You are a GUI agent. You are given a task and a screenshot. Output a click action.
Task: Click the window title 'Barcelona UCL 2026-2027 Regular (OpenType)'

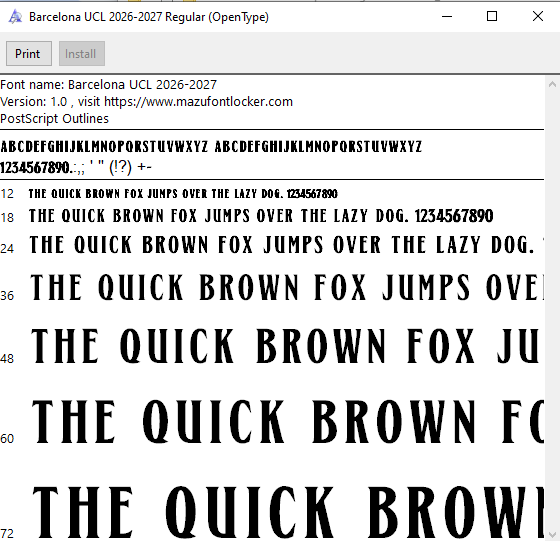click(x=149, y=17)
